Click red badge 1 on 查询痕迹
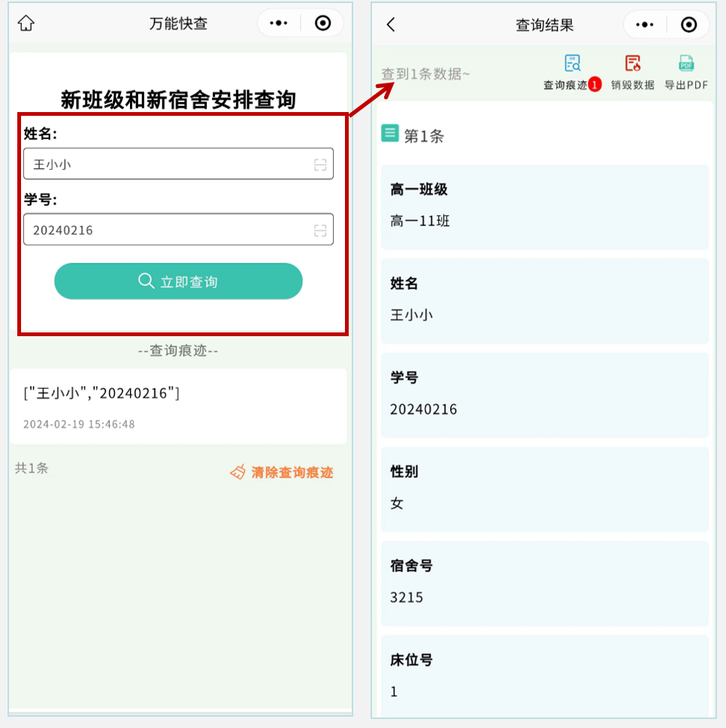 pos(594,84)
